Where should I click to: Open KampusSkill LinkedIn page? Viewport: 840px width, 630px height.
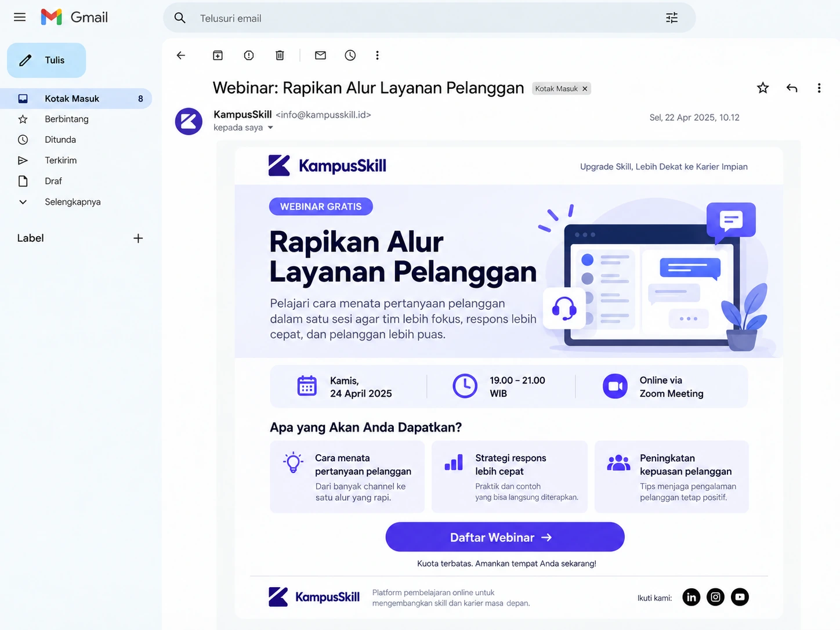coord(691,597)
